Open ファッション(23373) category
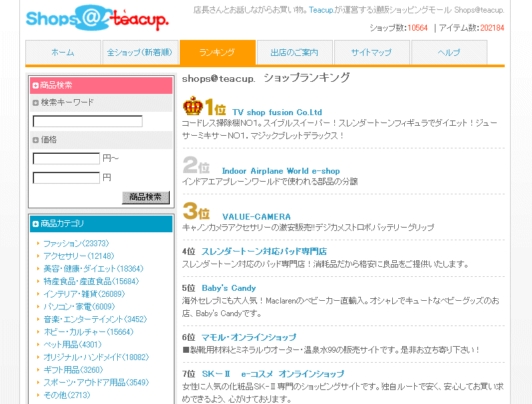 (76, 244)
